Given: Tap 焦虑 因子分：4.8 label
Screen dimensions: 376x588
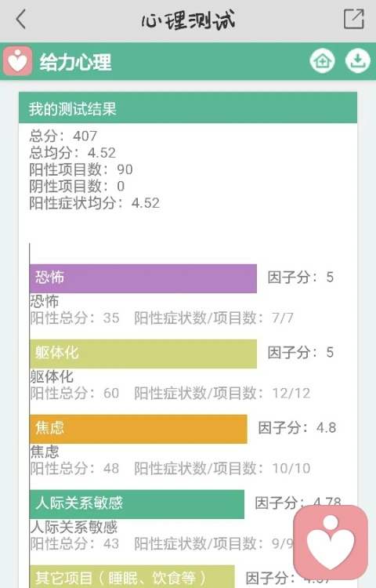Looking at the screenshot, I should 297,427.
